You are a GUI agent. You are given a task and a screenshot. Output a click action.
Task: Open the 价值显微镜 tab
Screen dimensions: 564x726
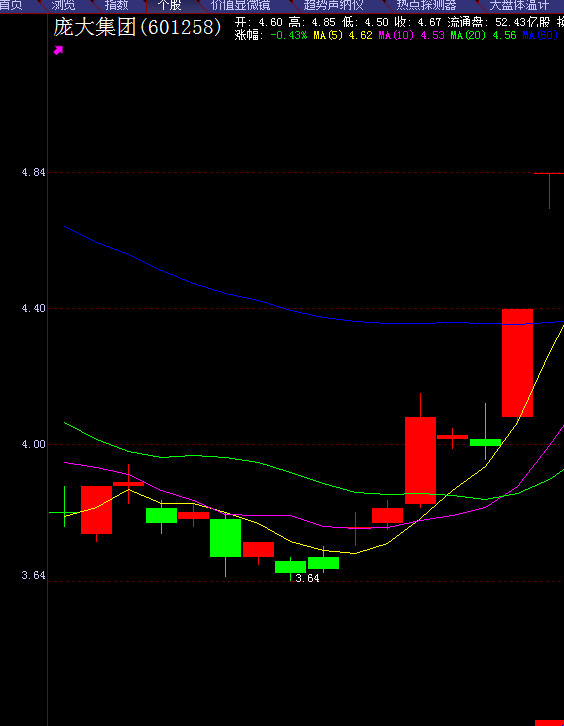241,6
